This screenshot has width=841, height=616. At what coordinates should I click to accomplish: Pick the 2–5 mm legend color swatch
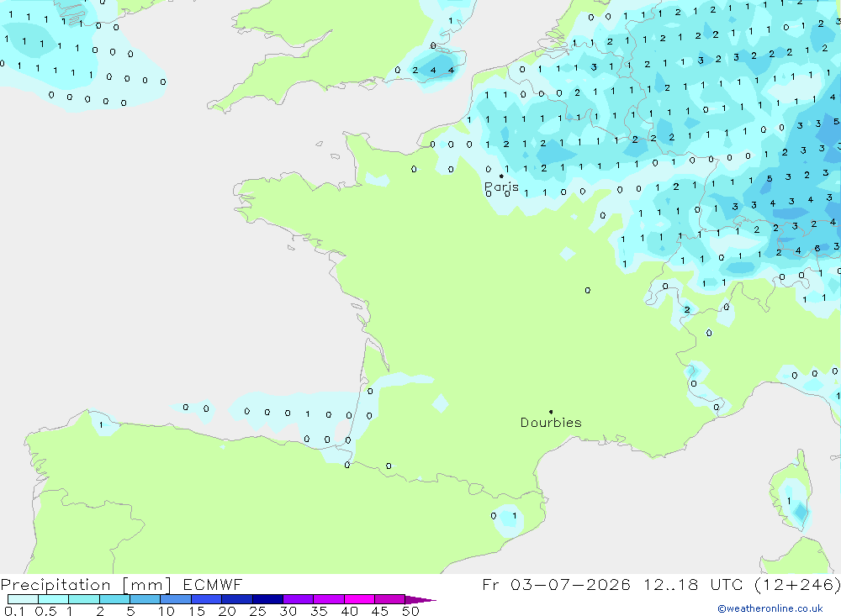coord(114,599)
